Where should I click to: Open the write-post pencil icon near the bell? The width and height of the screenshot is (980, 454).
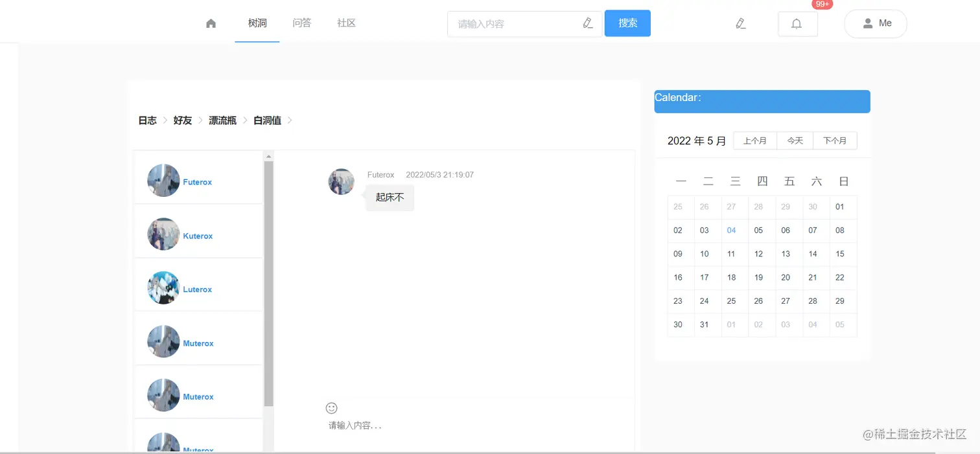pyautogui.click(x=741, y=23)
